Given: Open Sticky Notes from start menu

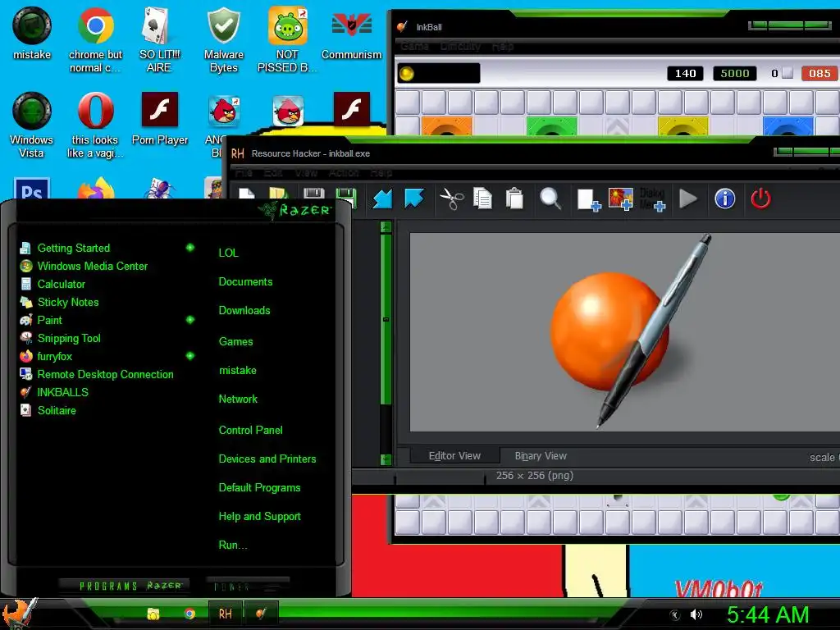Looking at the screenshot, I should point(59,302).
